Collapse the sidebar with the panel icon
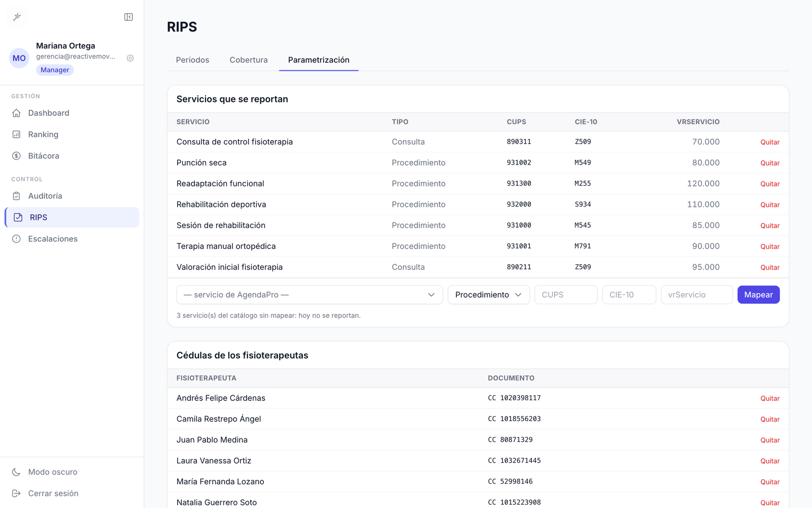 pyautogui.click(x=128, y=17)
